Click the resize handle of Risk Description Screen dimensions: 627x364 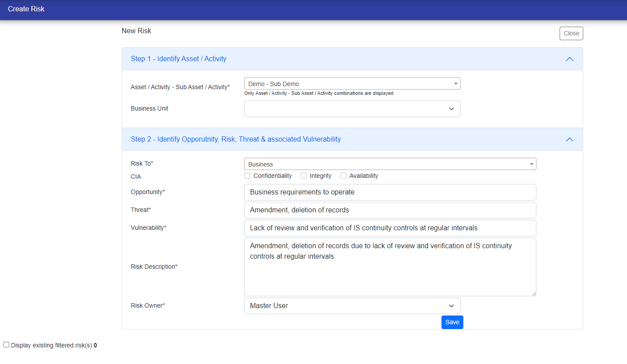(x=533, y=293)
